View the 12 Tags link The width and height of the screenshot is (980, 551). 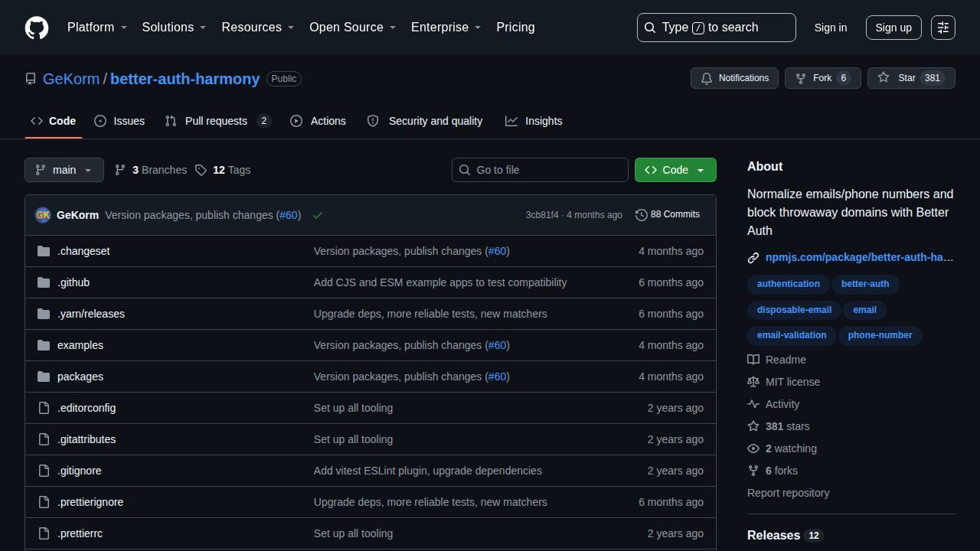coord(223,170)
